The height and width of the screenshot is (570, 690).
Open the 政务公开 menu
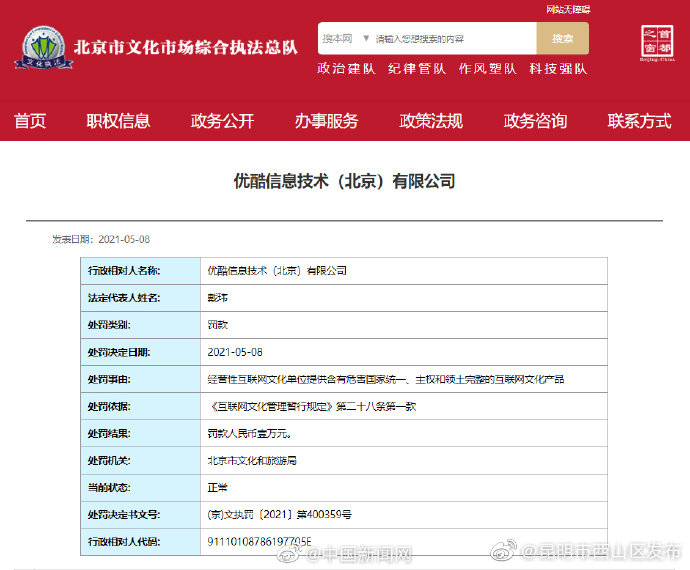pos(223,121)
